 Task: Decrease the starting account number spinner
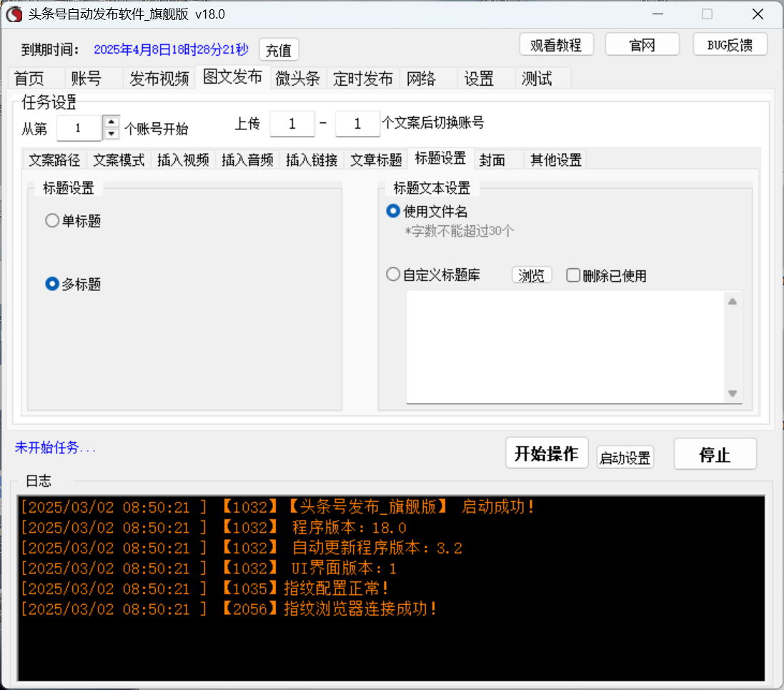coord(111,134)
